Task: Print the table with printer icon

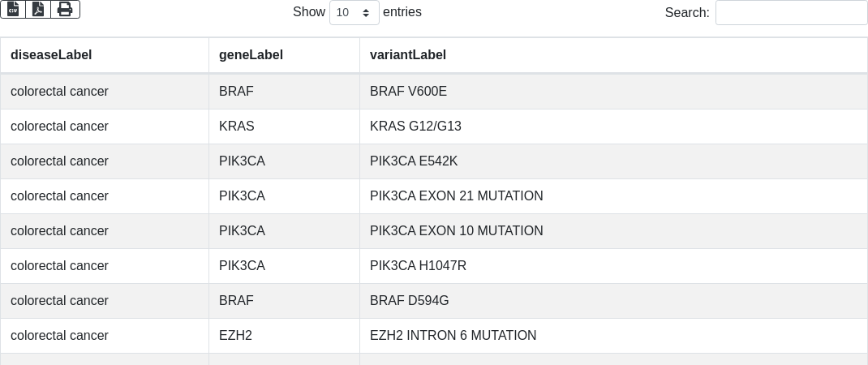Action: pos(66,10)
